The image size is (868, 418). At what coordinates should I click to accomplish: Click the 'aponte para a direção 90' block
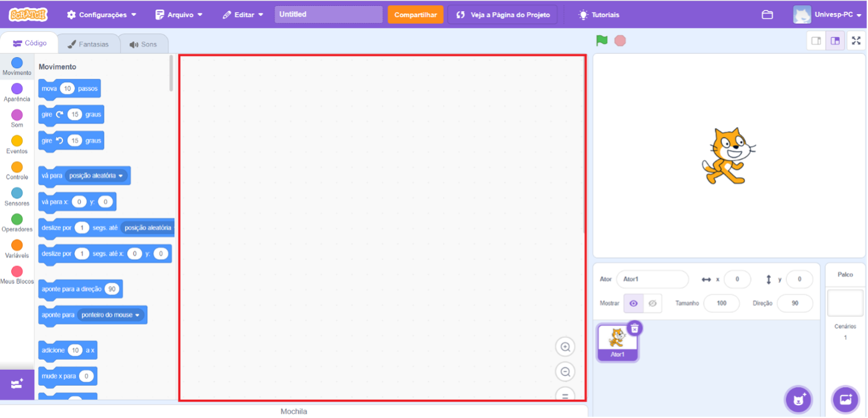click(x=81, y=289)
